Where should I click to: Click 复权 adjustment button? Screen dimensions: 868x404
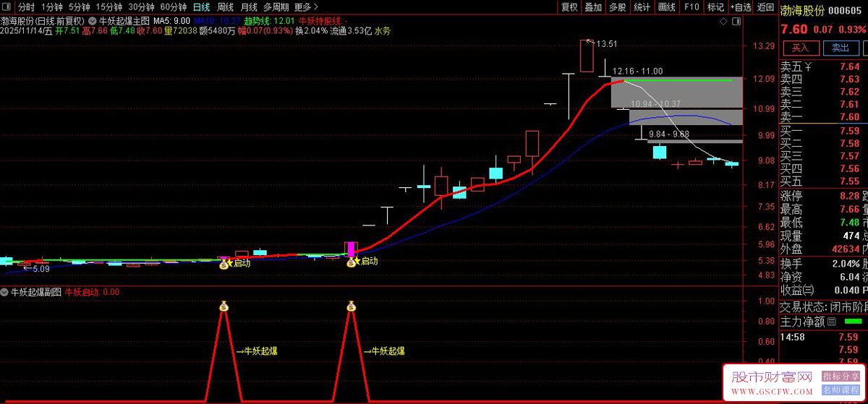(569, 7)
